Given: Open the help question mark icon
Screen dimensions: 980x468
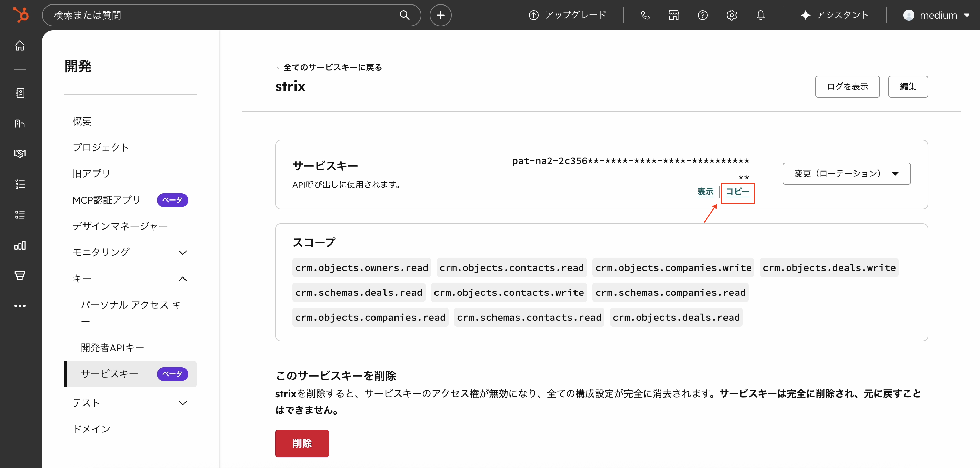Looking at the screenshot, I should click(702, 15).
